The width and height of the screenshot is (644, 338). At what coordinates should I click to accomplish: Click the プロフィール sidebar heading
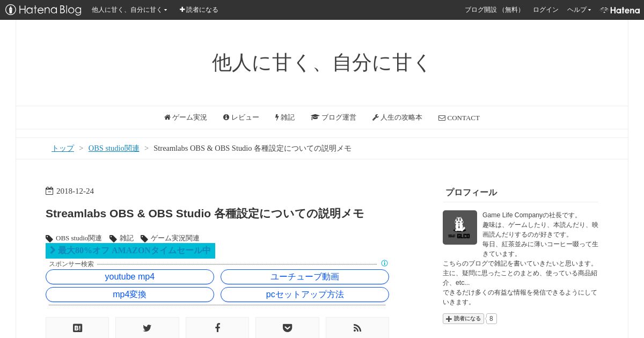pyautogui.click(x=471, y=192)
